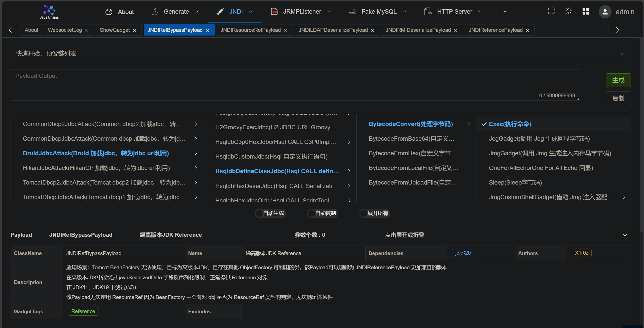
Task: Click the JRMPListener RMI icon
Action: click(274, 12)
